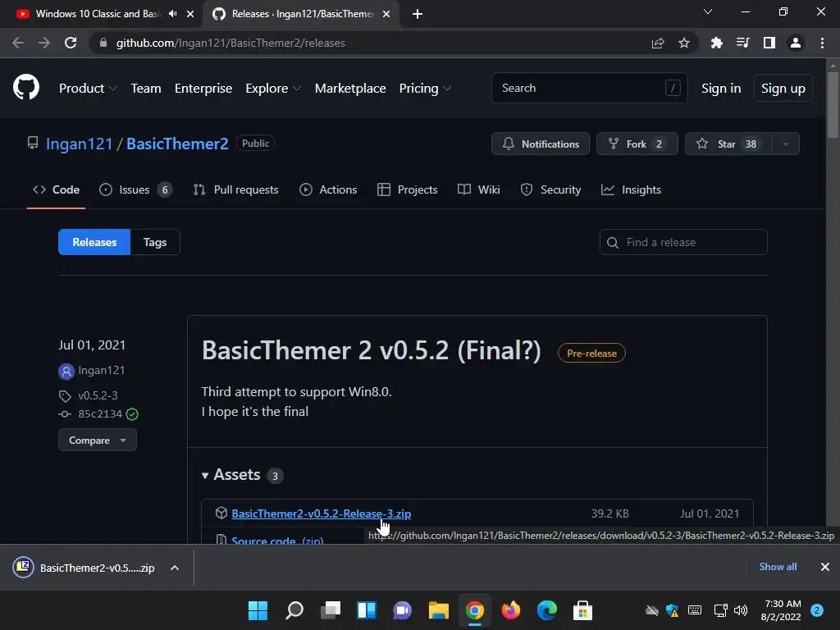Screen dimensions: 840x630
Task: Expand the Pricing menu
Action: [426, 89]
